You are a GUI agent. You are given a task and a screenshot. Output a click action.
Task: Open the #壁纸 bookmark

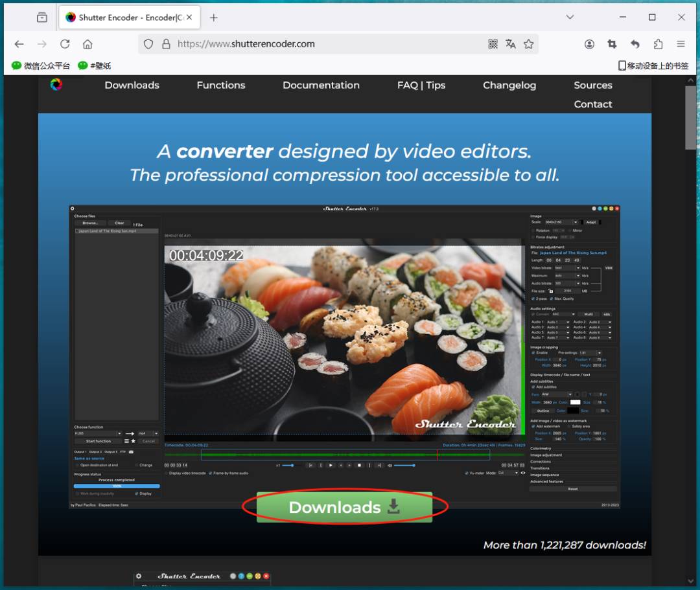tap(94, 65)
